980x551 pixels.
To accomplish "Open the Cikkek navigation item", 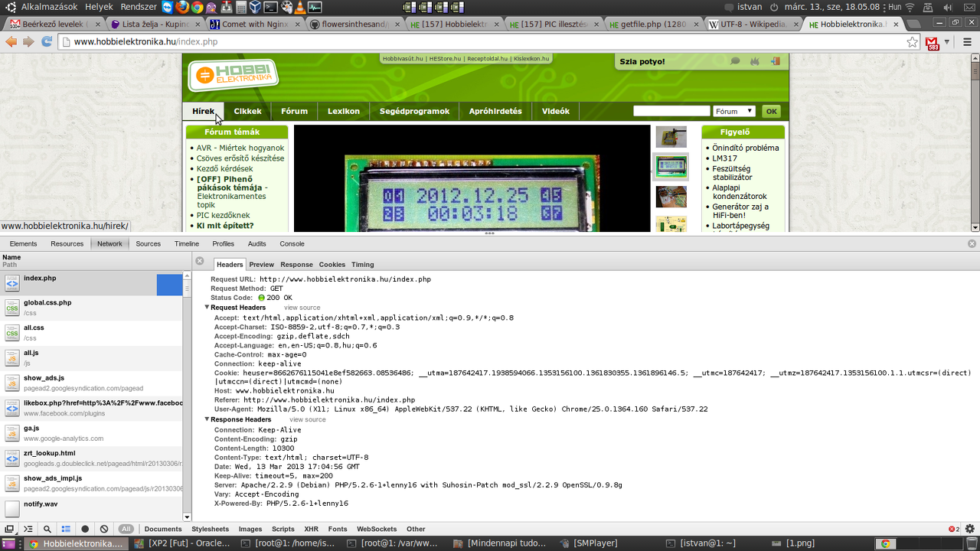I will click(248, 111).
